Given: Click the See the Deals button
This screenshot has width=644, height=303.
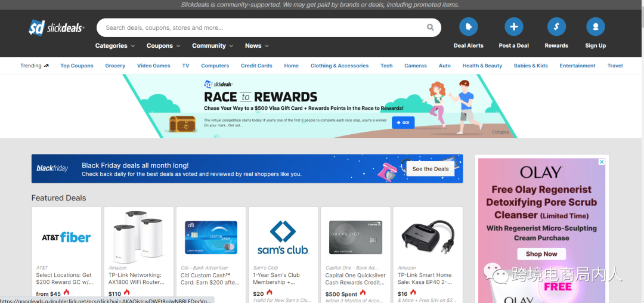Looking at the screenshot, I should (x=431, y=169).
